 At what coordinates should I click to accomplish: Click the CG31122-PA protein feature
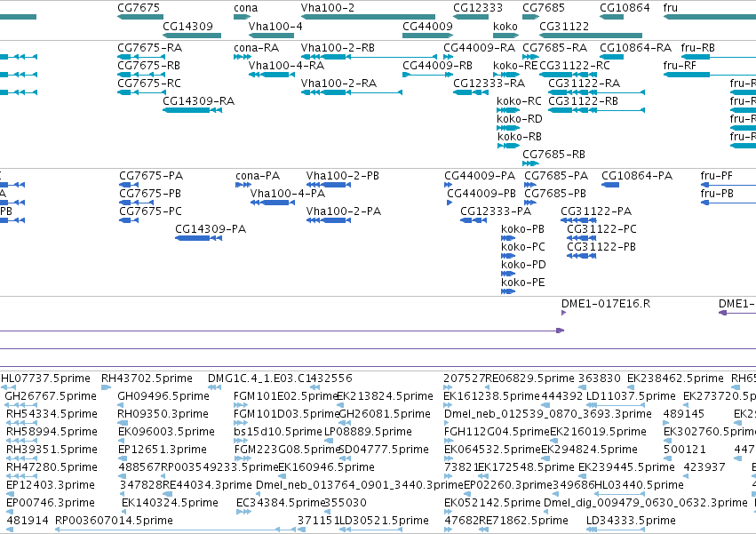click(578, 220)
